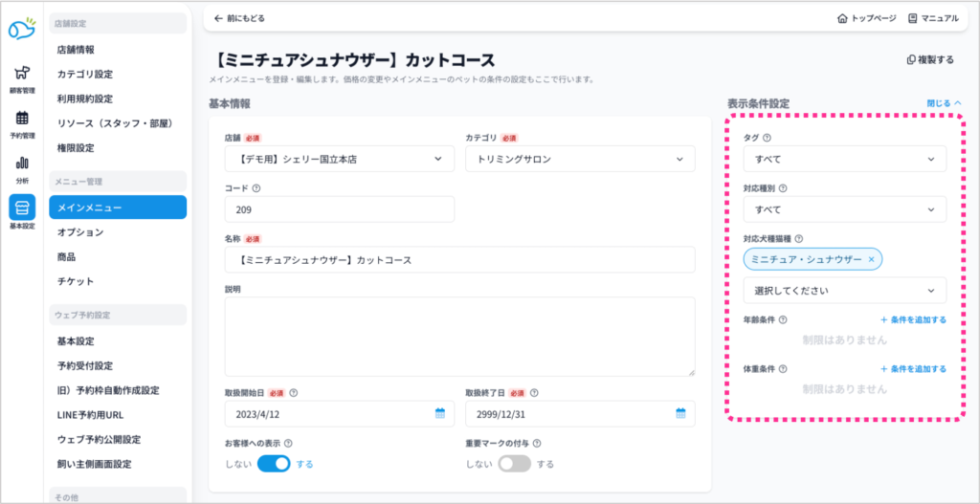Viewport: 980px width, 504px height.
Task: Click the help icon beside コード
Action: click(x=256, y=188)
